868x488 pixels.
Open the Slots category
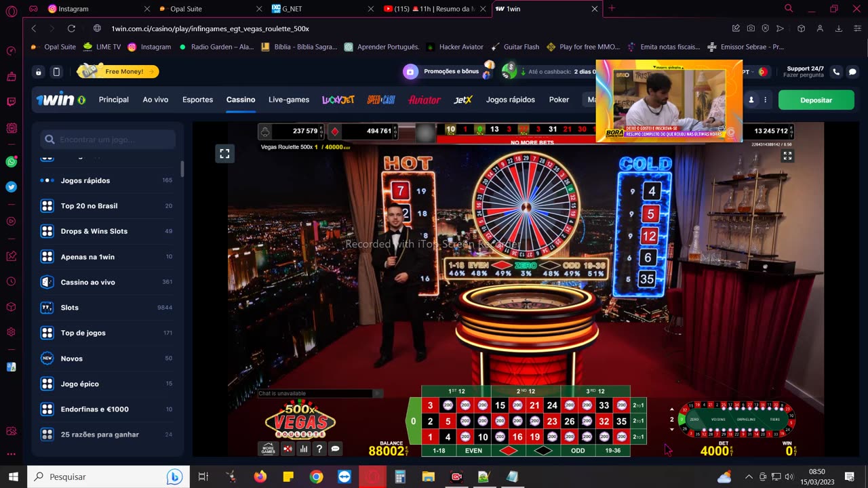[x=106, y=308]
